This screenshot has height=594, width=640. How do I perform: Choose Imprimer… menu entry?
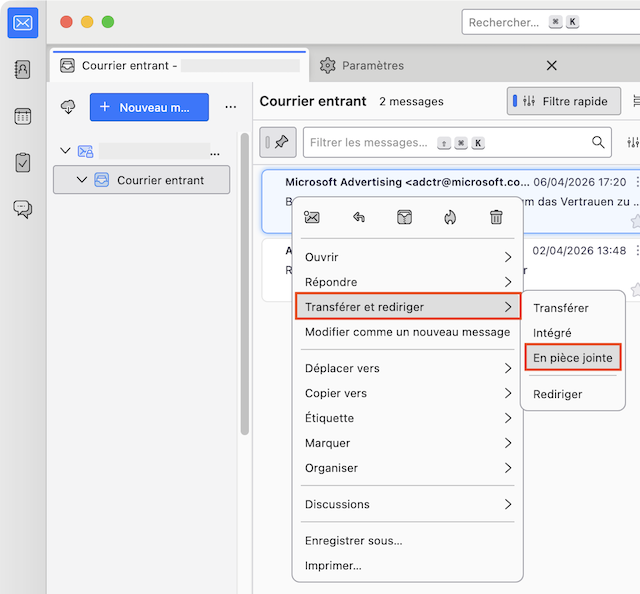point(408,565)
